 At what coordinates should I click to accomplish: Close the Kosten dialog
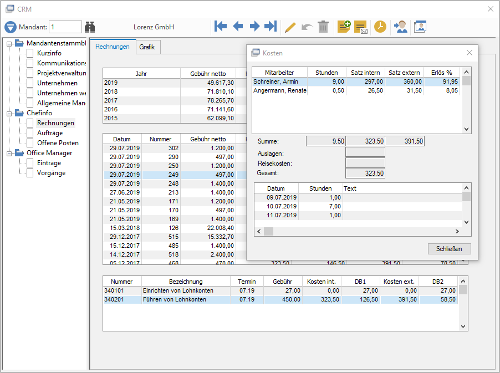tap(469, 53)
